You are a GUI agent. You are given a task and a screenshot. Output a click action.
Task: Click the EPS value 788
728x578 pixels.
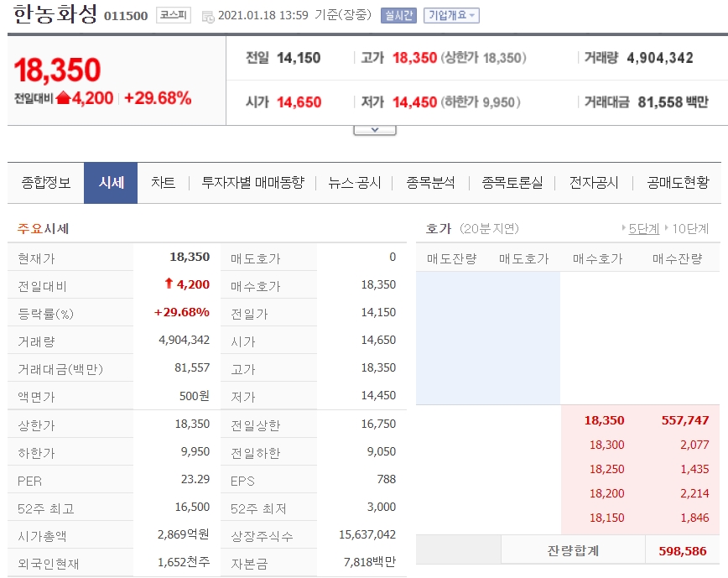coord(387,479)
